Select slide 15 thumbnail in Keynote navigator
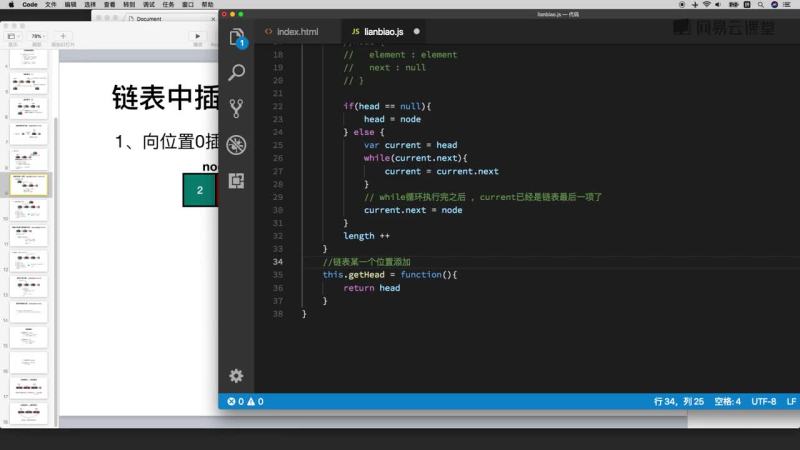Image resolution: width=800 pixels, height=450 pixels. (x=29, y=337)
